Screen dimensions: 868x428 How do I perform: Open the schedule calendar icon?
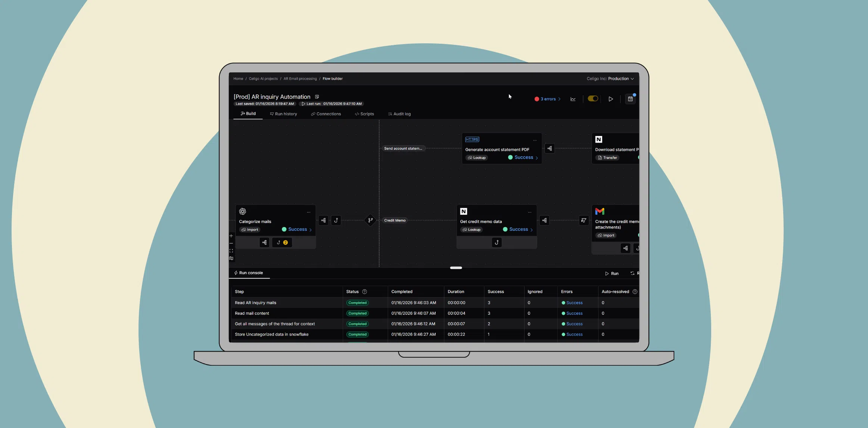[x=631, y=99]
